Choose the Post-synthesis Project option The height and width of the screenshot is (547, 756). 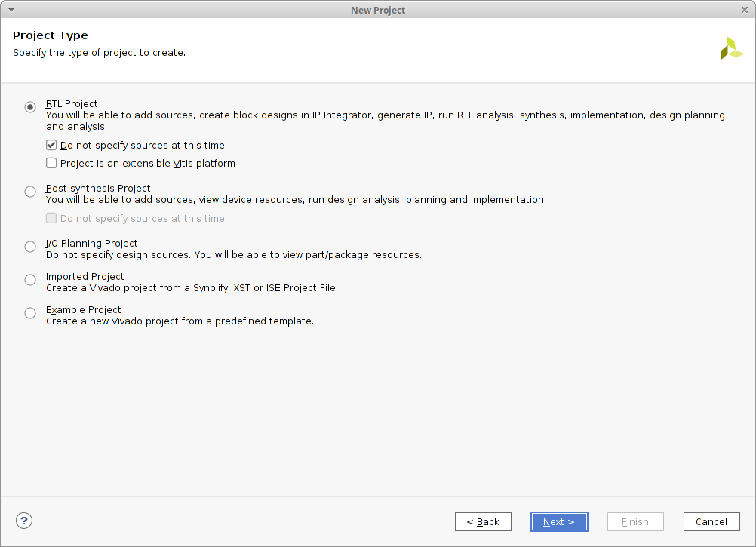[x=30, y=192]
